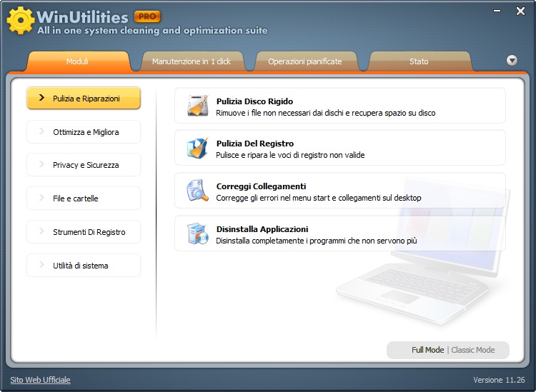Open the File e cartelle category
This screenshot has width=536, height=392.
click(84, 198)
